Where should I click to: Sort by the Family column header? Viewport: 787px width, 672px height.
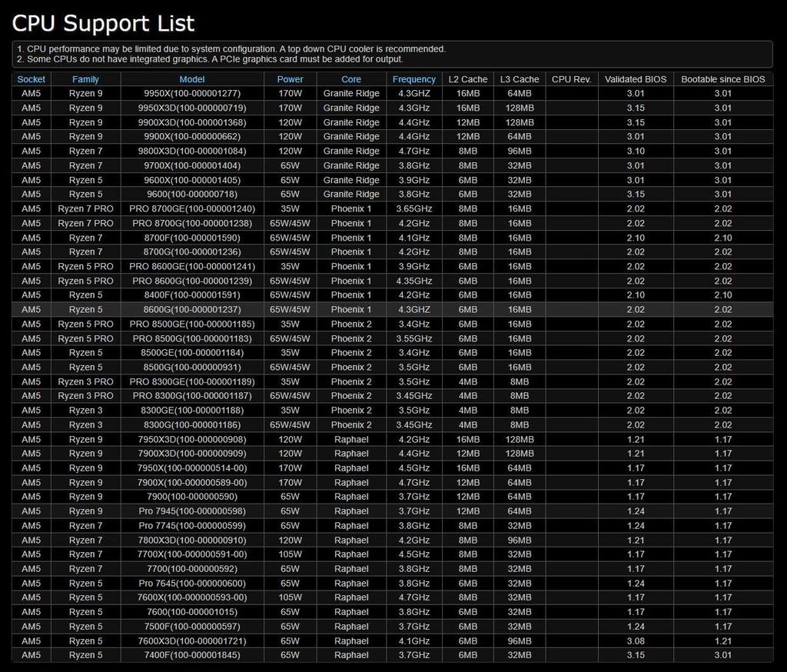[85, 79]
